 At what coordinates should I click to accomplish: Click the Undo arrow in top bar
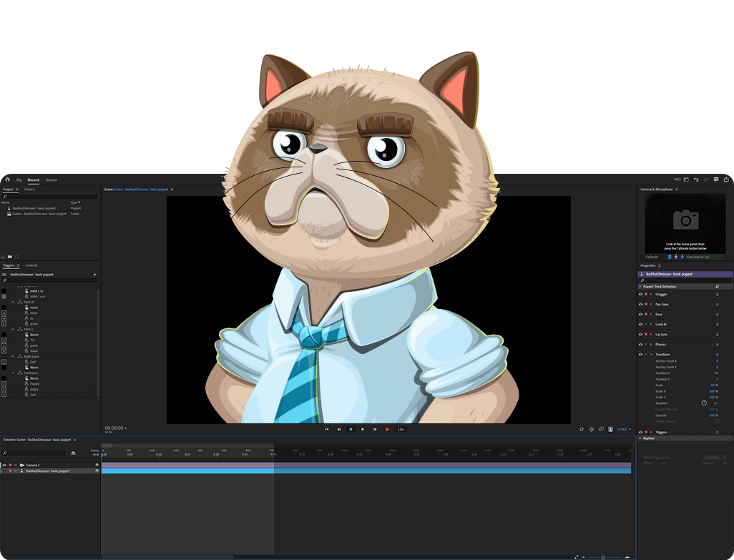click(x=696, y=180)
